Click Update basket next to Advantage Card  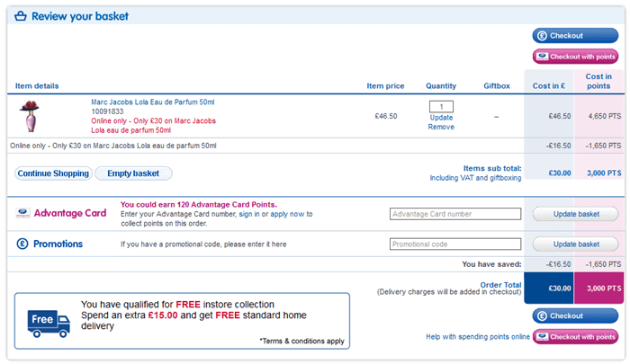pos(576,214)
